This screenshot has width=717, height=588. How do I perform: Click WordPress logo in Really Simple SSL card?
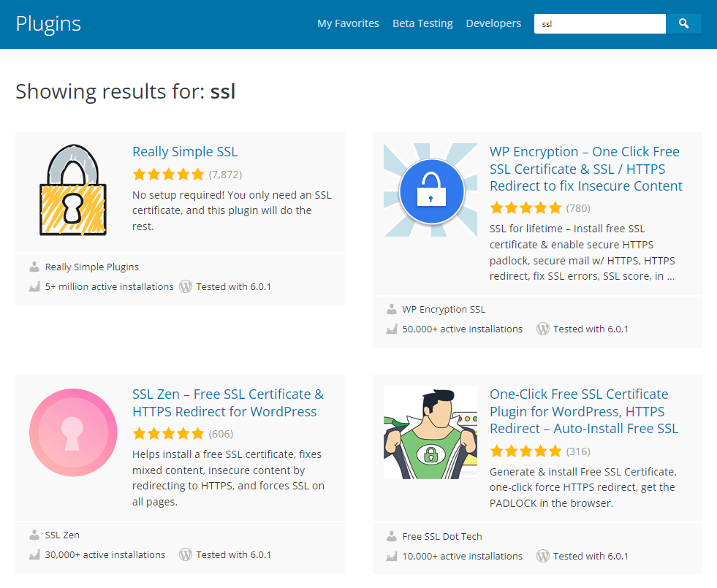tap(185, 286)
